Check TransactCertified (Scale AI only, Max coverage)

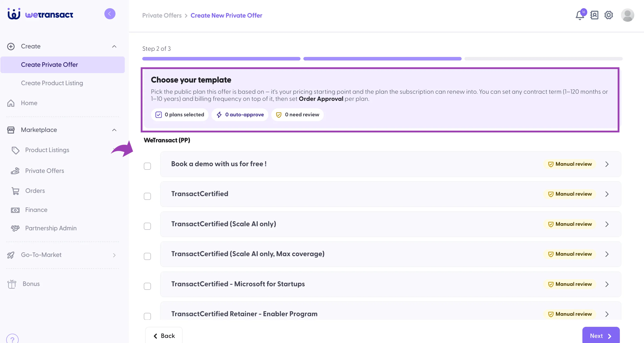[147, 256]
